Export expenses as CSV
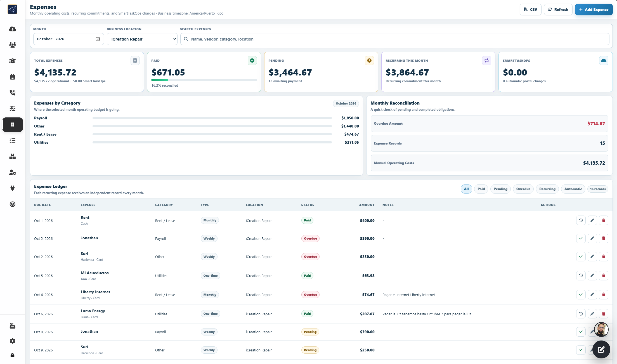This screenshot has width=617, height=364. pyautogui.click(x=530, y=10)
